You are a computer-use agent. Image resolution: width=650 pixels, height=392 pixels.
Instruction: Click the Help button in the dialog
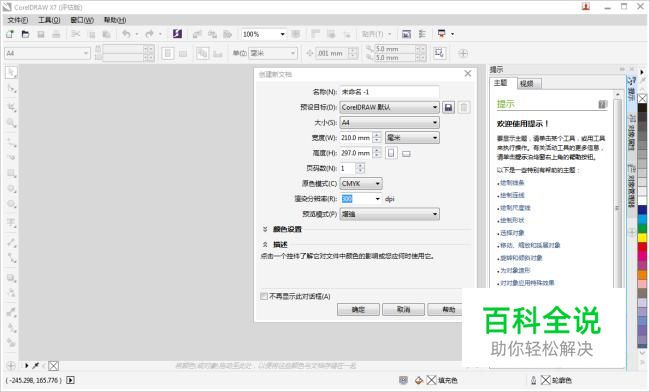[446, 310]
